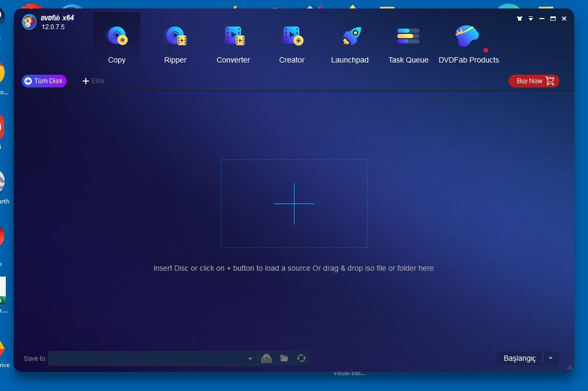Click the Buy Now button

tap(533, 81)
